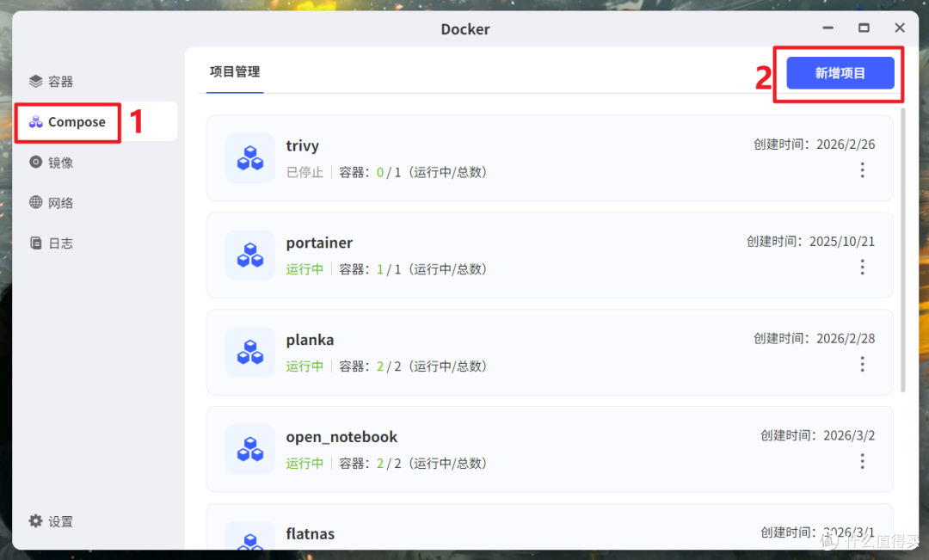This screenshot has width=929, height=560.
Task: Open the more-options menu for trivy
Action: 862,170
